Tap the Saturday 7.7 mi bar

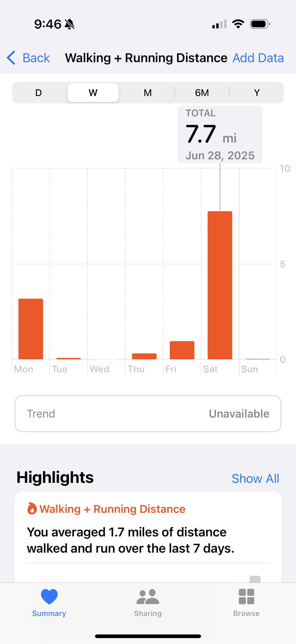[x=220, y=285]
